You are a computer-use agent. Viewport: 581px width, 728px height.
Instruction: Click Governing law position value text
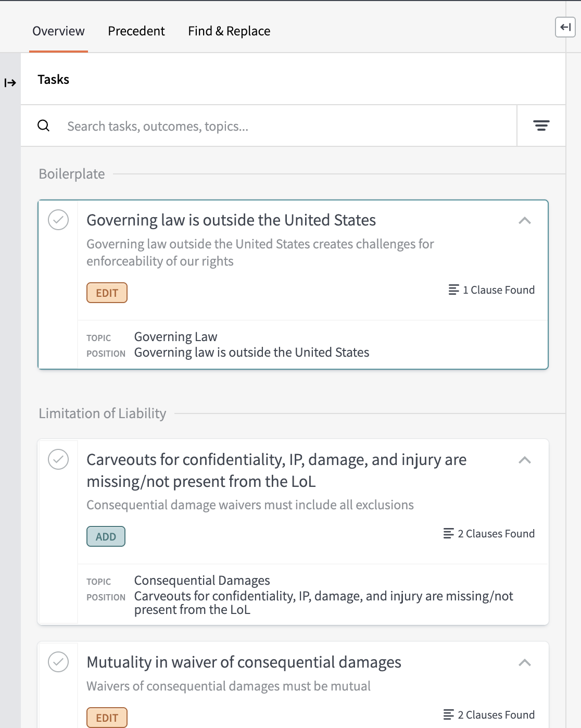point(251,353)
